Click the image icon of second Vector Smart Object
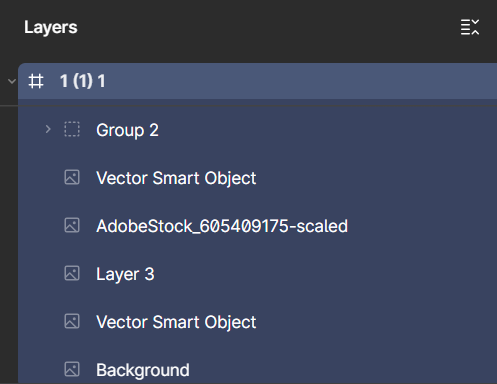497x384 pixels. tap(72, 321)
